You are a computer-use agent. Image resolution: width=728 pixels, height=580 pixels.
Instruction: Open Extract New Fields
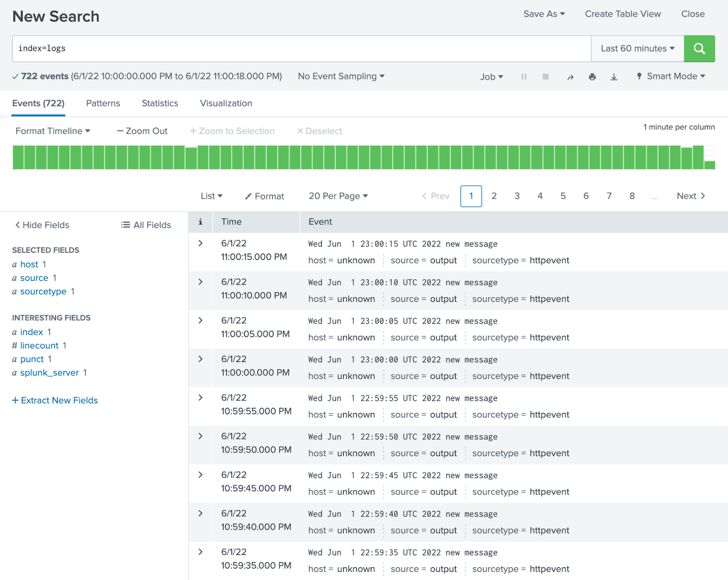pyautogui.click(x=55, y=400)
